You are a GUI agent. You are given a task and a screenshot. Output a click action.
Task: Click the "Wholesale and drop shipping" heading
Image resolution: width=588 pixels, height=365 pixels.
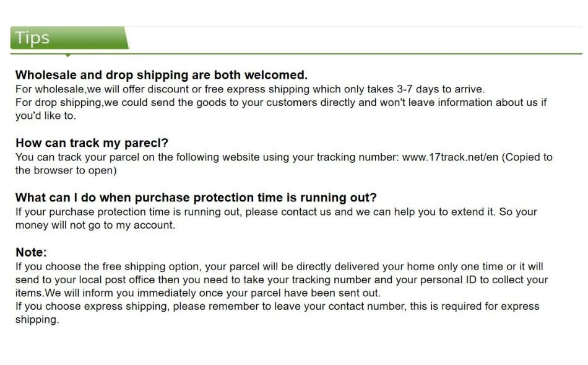click(161, 76)
